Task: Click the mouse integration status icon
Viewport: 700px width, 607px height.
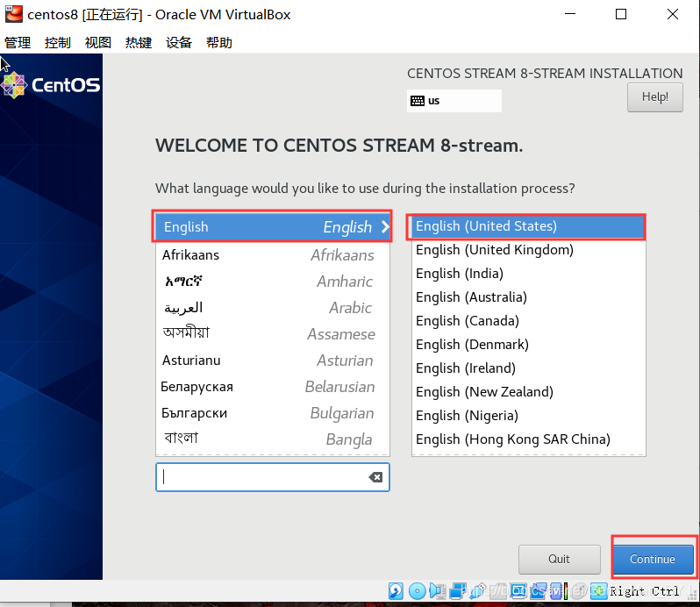Action: click(x=579, y=591)
